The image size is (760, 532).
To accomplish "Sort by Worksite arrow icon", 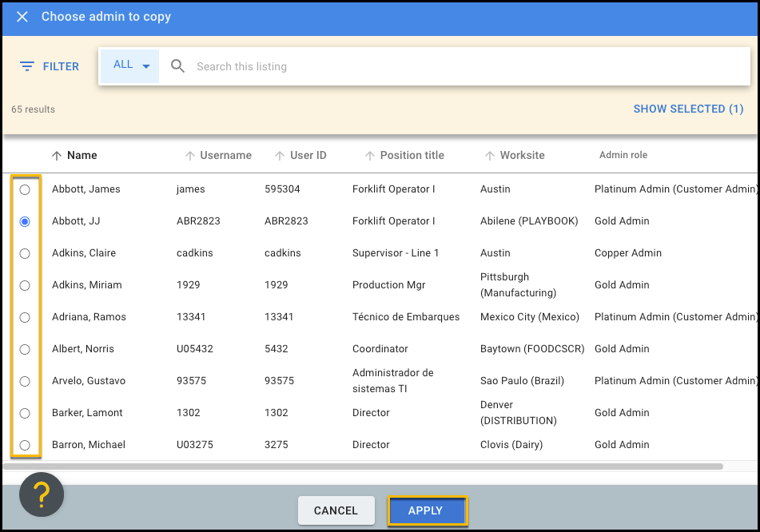I will click(490, 156).
